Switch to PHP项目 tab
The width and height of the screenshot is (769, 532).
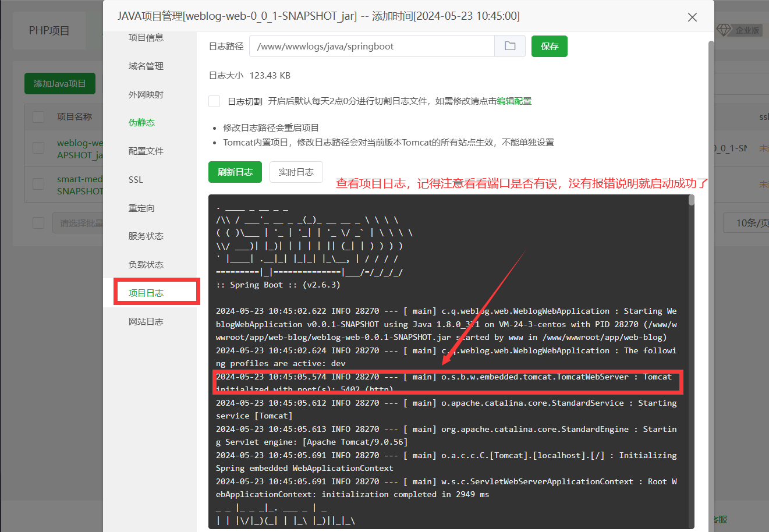coord(49,30)
